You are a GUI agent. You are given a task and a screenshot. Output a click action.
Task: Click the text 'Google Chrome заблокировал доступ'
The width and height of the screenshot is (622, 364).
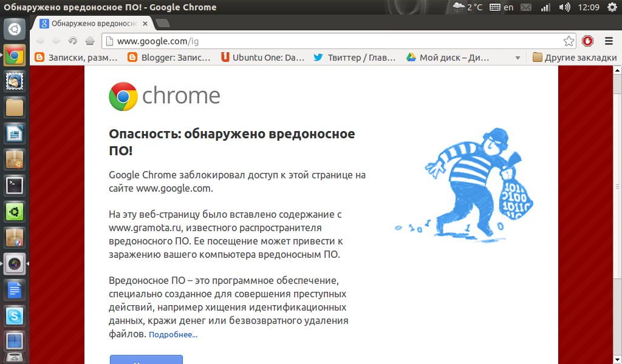194,175
